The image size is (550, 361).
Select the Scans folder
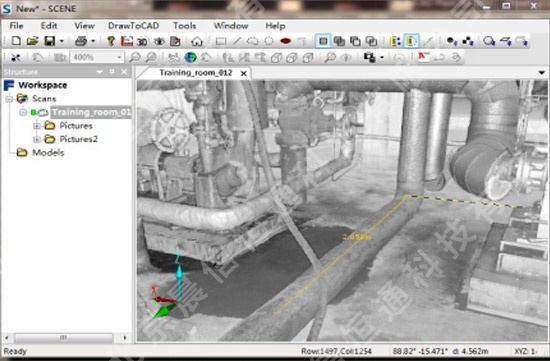[x=44, y=99]
